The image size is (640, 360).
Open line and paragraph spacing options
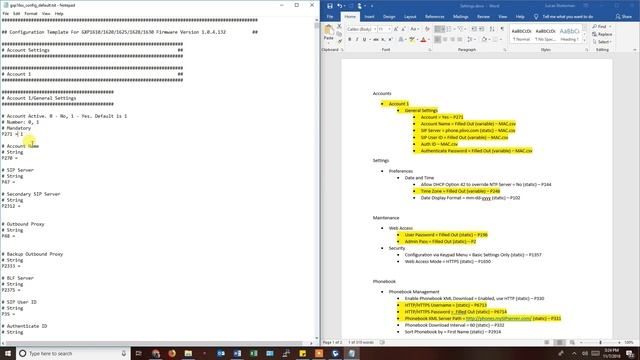[x=470, y=40]
